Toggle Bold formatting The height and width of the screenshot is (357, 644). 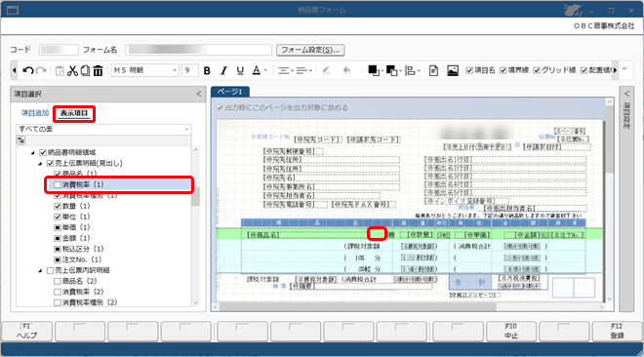click(x=207, y=70)
